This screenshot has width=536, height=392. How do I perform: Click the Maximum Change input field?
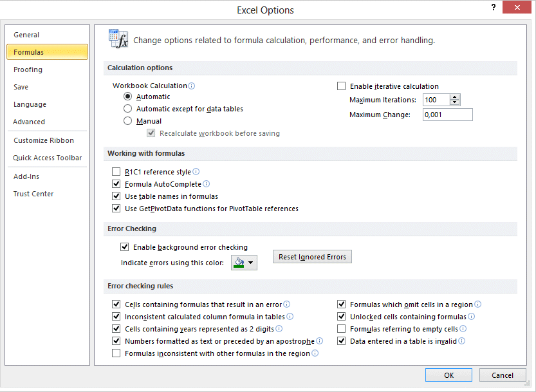click(x=448, y=115)
